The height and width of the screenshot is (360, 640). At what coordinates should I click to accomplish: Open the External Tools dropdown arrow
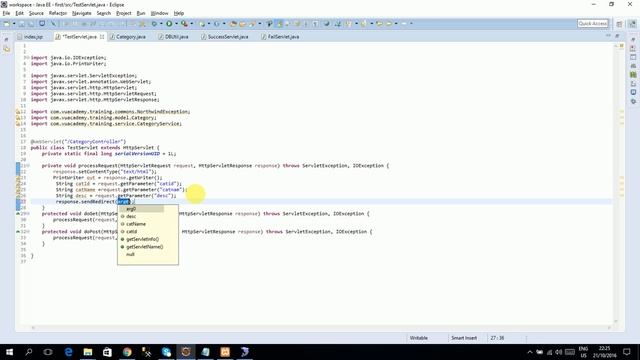(191, 24)
